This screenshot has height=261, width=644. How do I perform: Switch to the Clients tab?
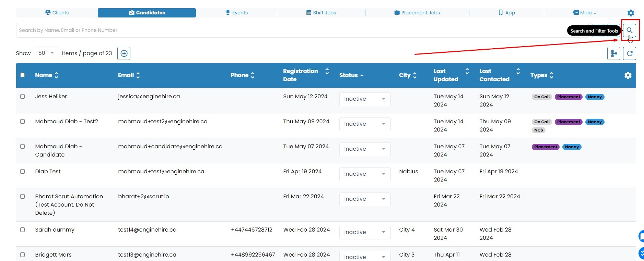point(57,13)
